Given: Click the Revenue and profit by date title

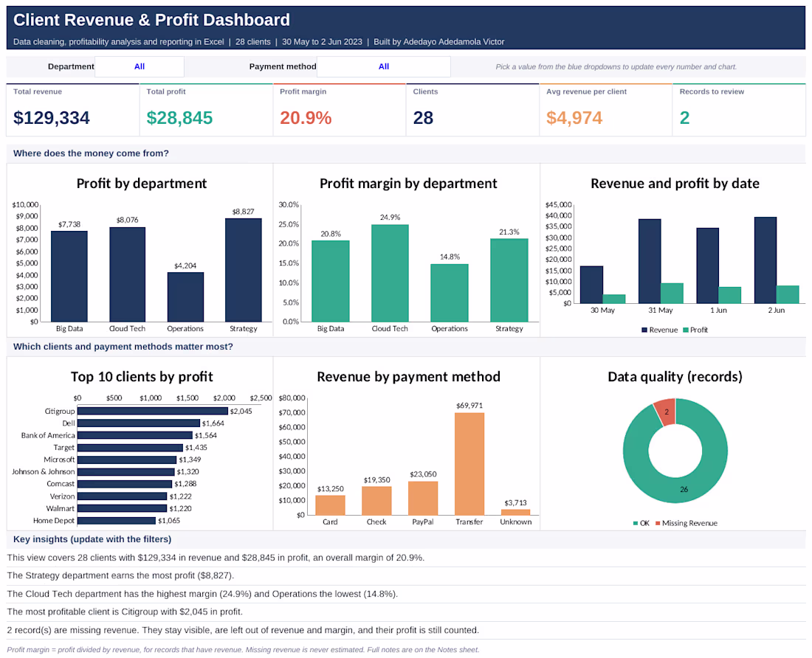Looking at the screenshot, I should click(x=675, y=184).
